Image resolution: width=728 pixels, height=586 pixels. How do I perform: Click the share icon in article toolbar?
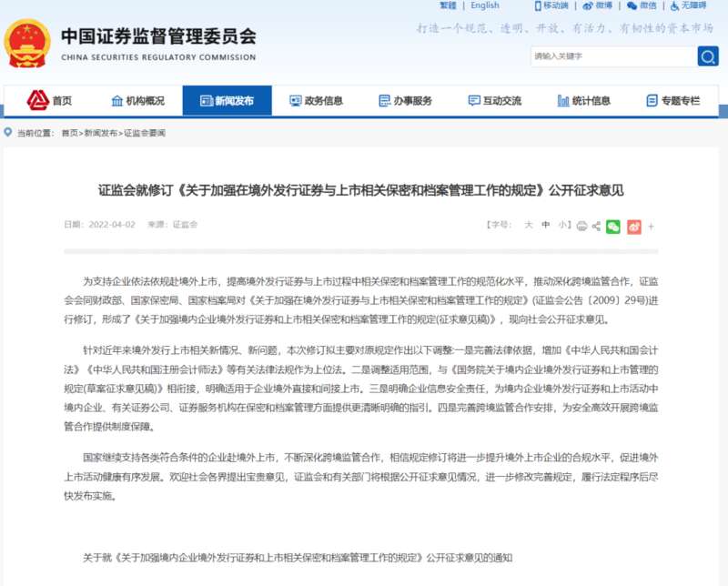click(597, 226)
